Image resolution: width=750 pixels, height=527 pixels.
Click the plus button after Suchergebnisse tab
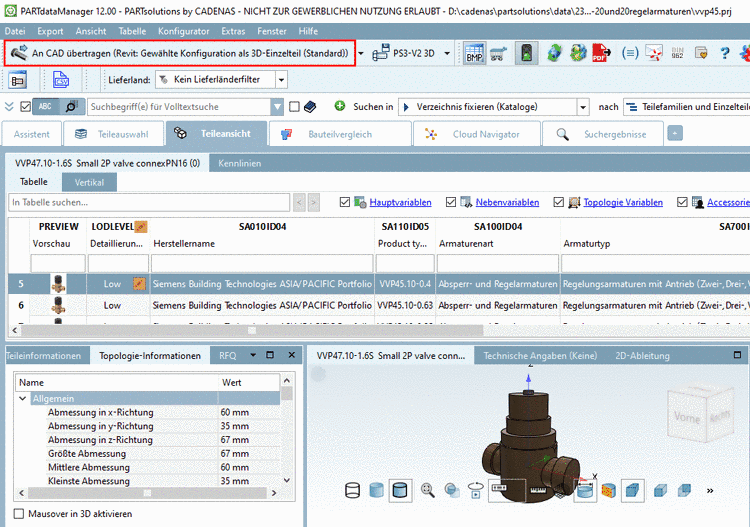(675, 133)
